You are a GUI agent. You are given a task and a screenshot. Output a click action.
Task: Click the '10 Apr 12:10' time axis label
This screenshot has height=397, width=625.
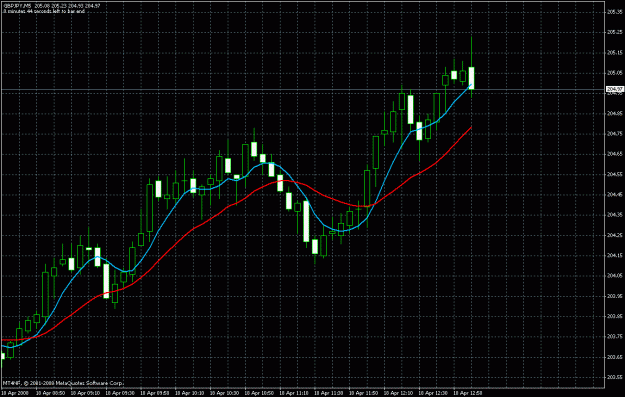click(398, 393)
